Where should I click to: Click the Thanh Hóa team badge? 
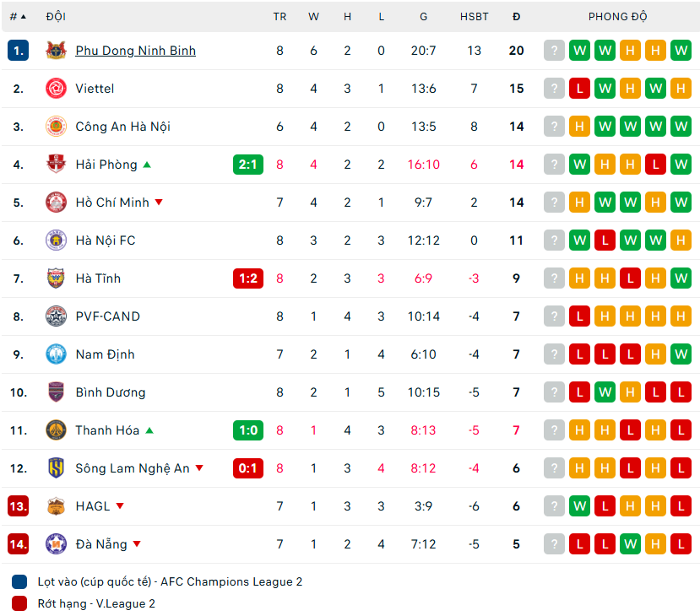(x=56, y=430)
